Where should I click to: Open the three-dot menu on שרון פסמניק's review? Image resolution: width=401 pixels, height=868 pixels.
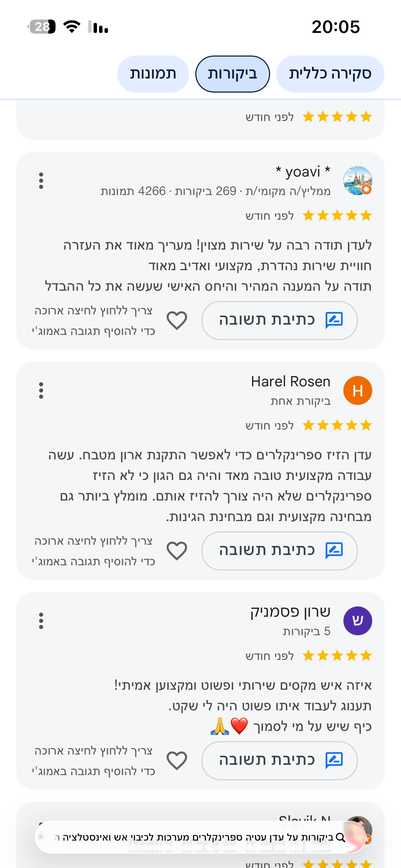[41, 621]
